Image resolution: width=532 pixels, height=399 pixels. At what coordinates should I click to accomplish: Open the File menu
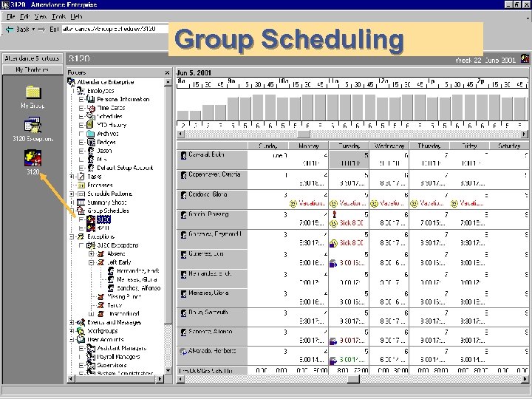pyautogui.click(x=11, y=16)
